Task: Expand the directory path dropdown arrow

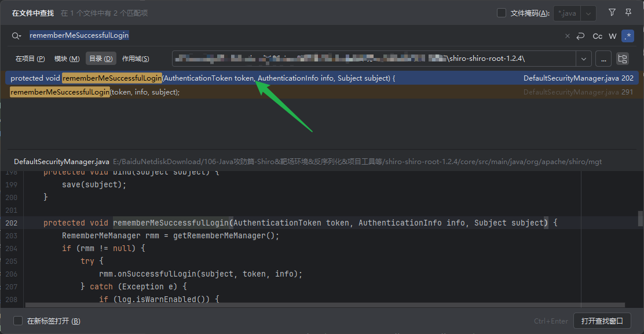Action: coord(584,59)
